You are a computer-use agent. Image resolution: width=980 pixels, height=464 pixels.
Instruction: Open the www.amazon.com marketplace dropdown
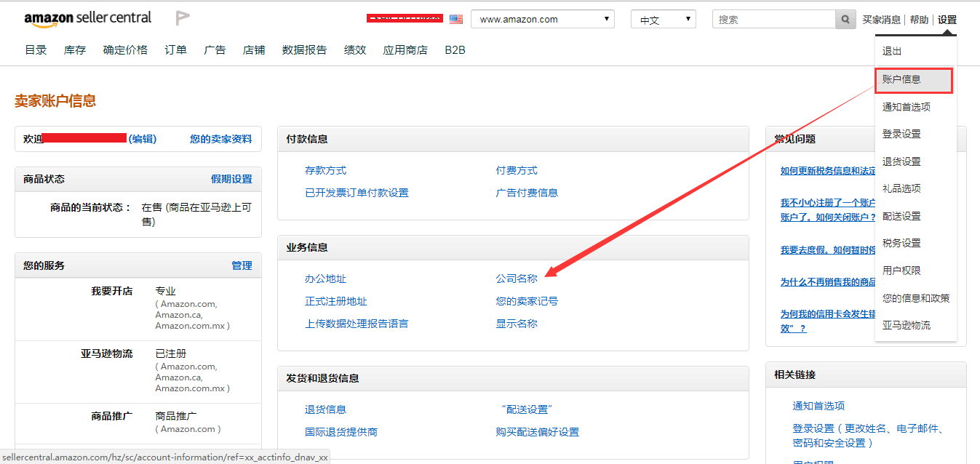pyautogui.click(x=543, y=20)
